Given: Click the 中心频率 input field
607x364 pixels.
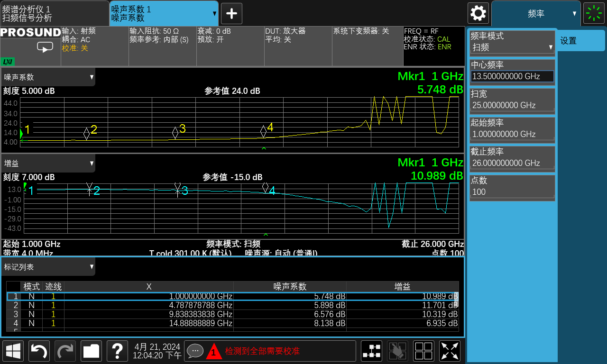Looking at the screenshot, I should coord(512,76).
